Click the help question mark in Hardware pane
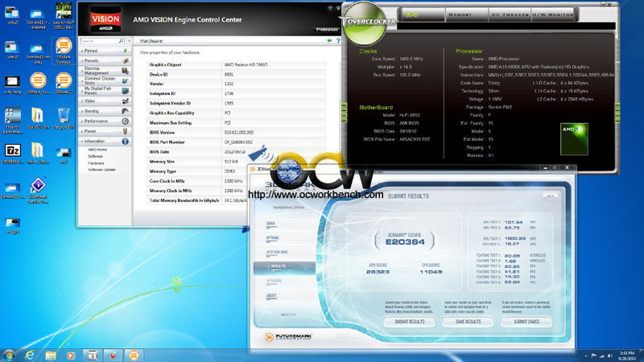This screenshot has width=644, height=362. [x=338, y=41]
